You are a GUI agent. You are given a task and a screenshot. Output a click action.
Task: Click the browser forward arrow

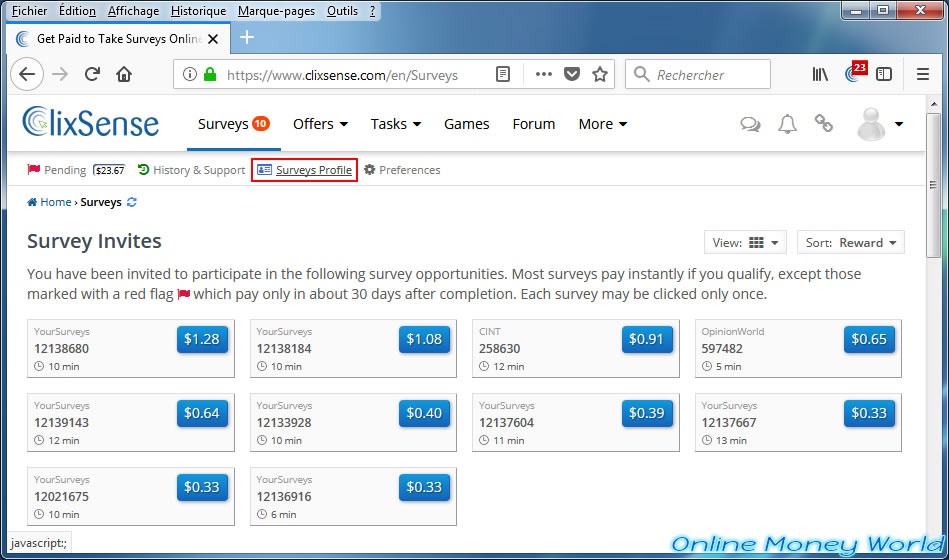pos(60,74)
